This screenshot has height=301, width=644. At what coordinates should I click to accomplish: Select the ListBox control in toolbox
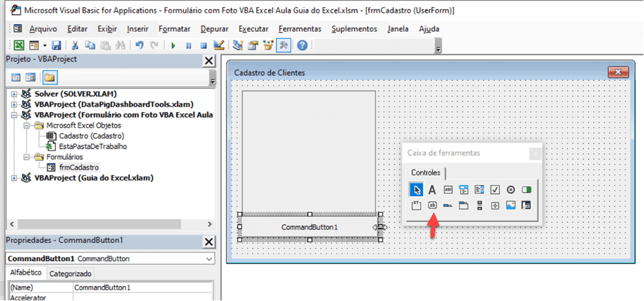[x=479, y=190]
